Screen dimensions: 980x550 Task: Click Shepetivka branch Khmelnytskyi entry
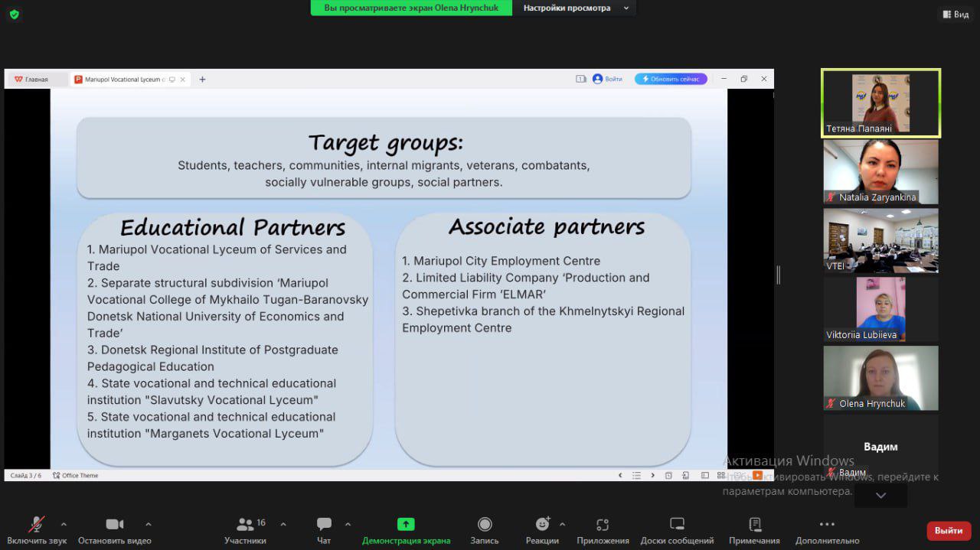click(544, 320)
